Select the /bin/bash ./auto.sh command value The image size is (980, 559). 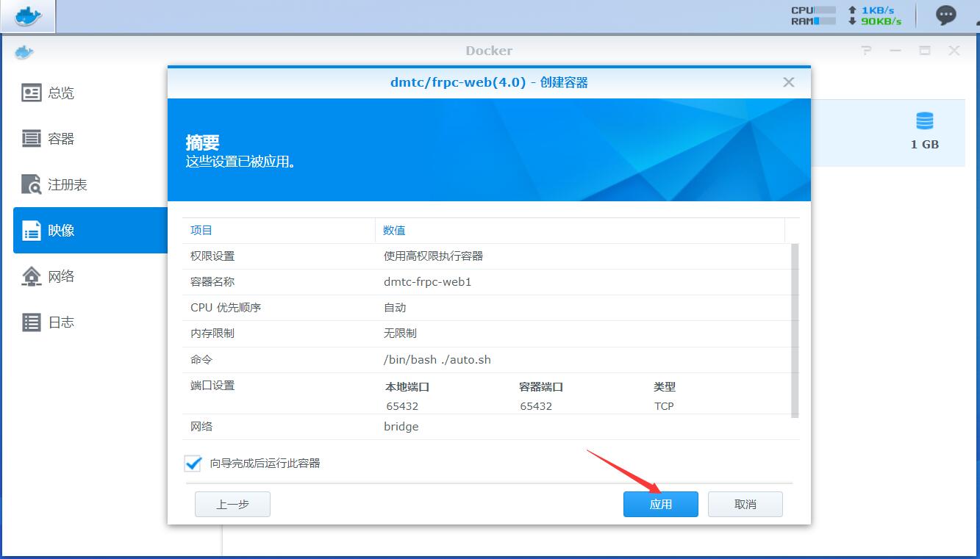437,359
